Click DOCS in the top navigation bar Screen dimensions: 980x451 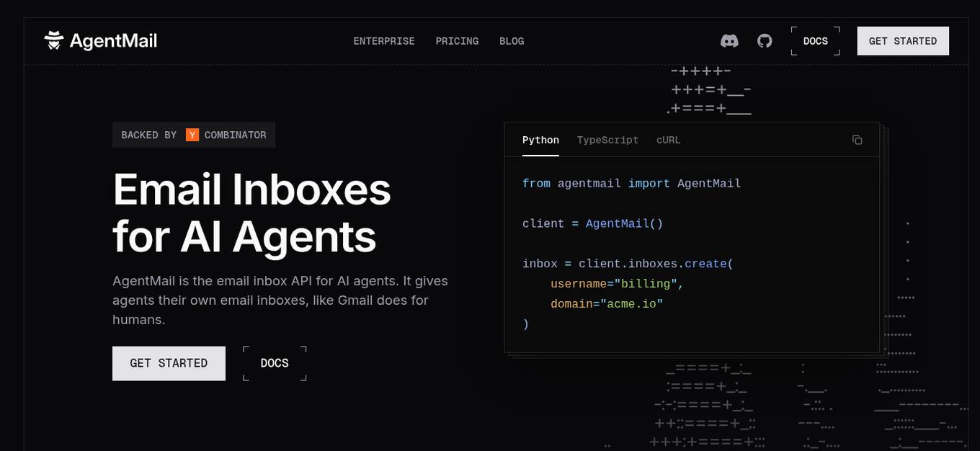click(x=815, y=41)
